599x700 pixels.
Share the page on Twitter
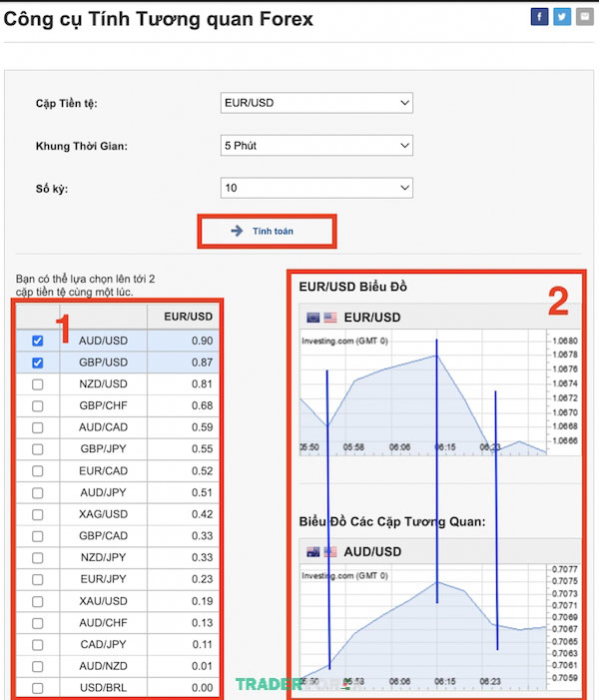(x=562, y=17)
